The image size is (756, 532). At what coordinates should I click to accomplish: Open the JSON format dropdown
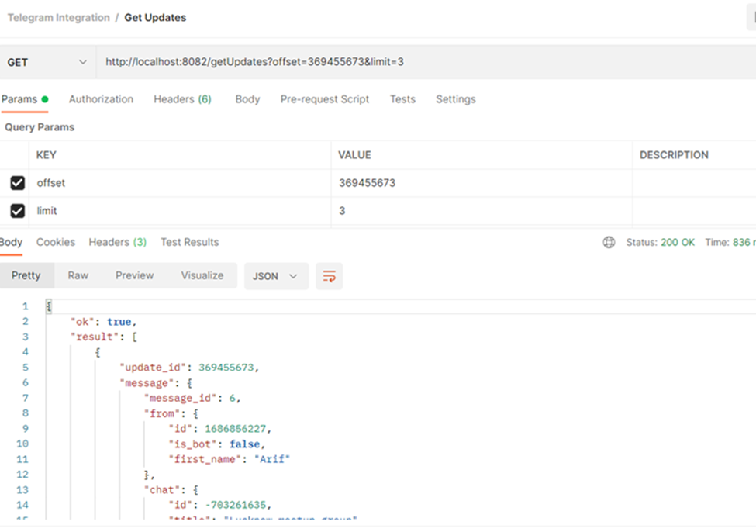[x=275, y=276]
